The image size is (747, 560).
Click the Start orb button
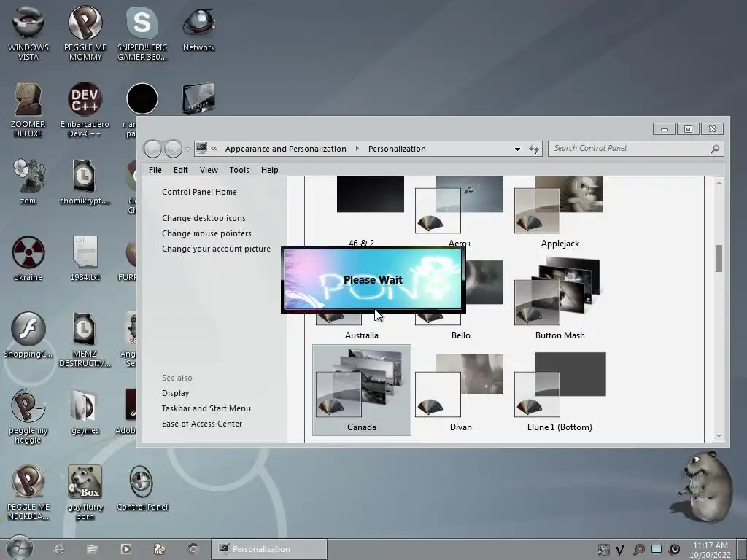19,548
